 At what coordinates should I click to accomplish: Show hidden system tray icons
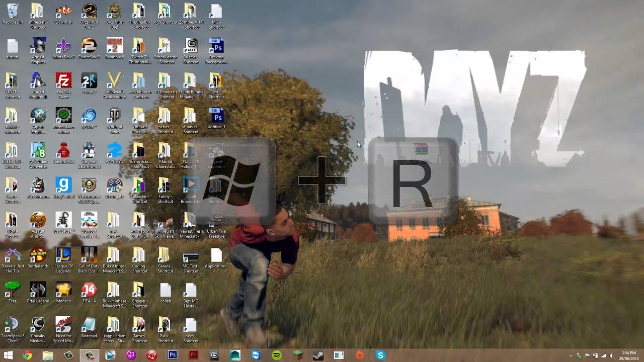572,355
